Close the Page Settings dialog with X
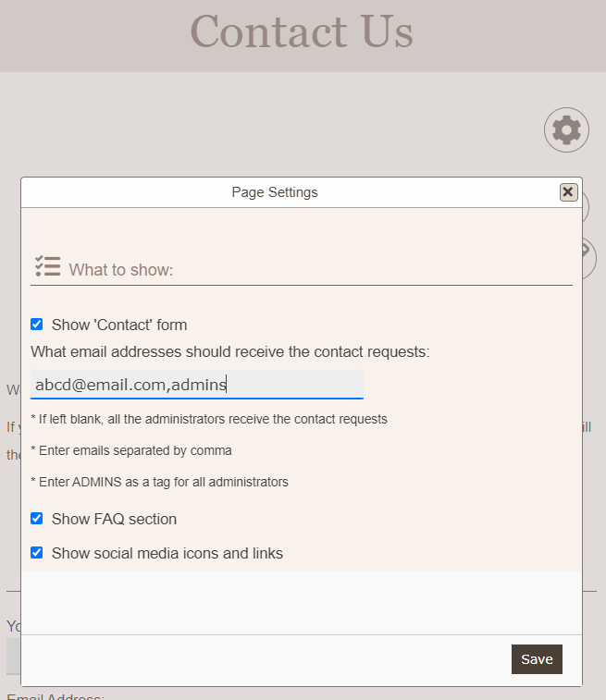The image size is (606, 700). pos(568,192)
